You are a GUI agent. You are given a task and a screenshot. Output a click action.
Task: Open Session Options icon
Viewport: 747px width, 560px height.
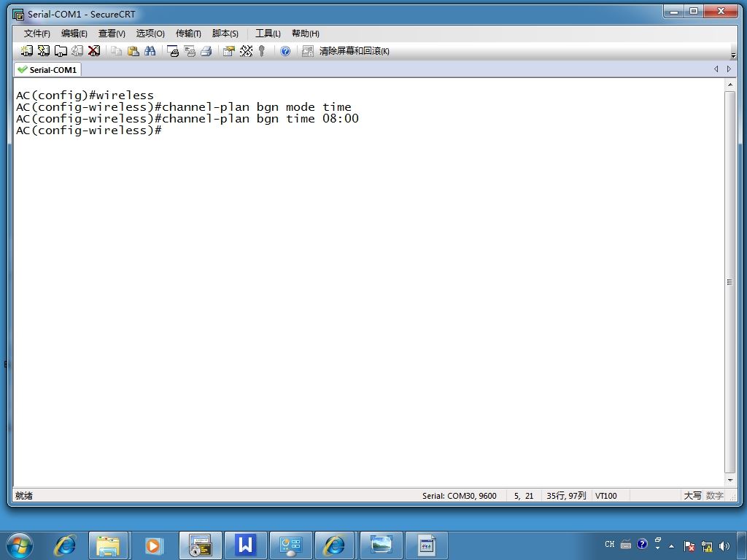pyautogui.click(x=229, y=51)
